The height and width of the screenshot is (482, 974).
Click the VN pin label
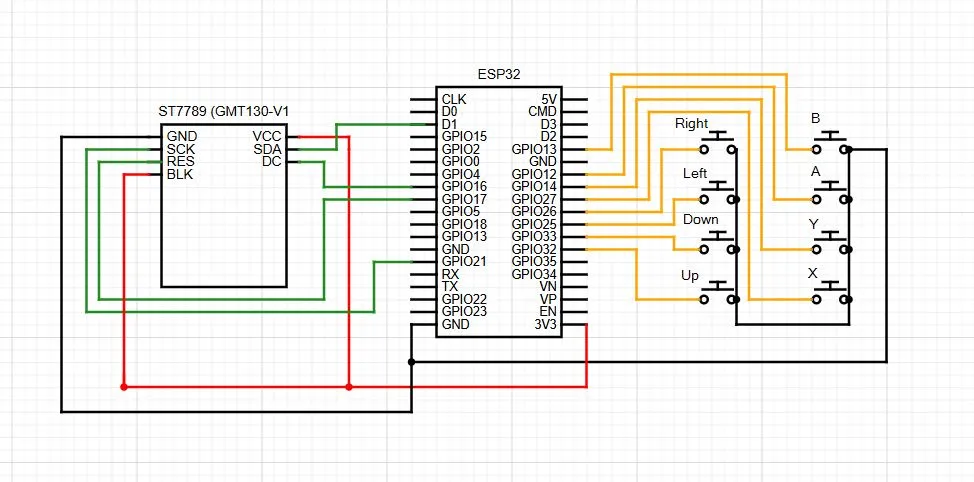pyautogui.click(x=548, y=286)
